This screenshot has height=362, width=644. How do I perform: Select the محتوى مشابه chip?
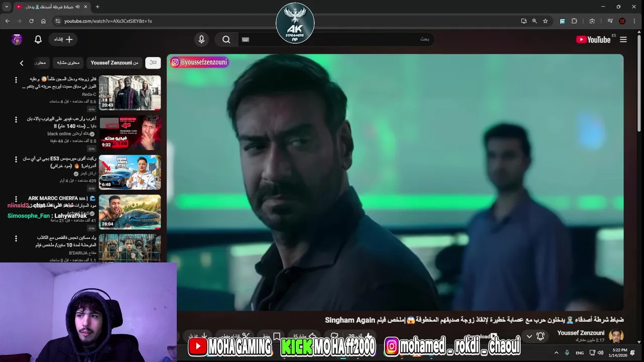point(68,63)
